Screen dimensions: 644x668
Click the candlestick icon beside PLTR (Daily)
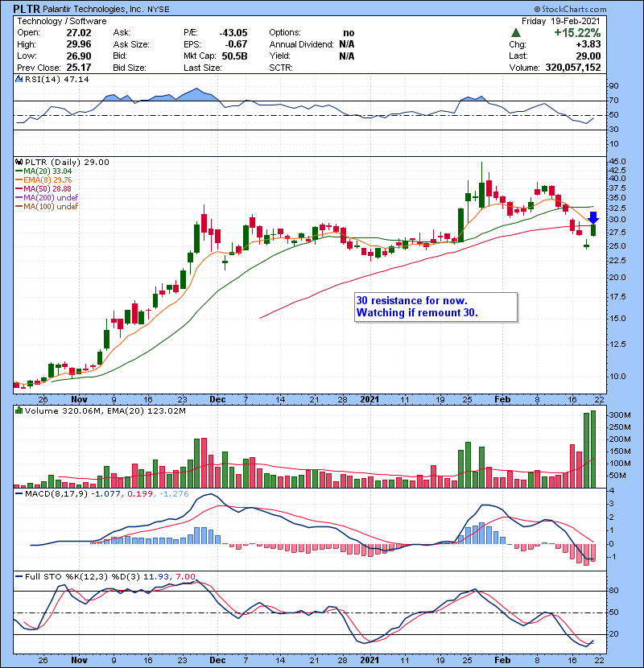point(19,162)
